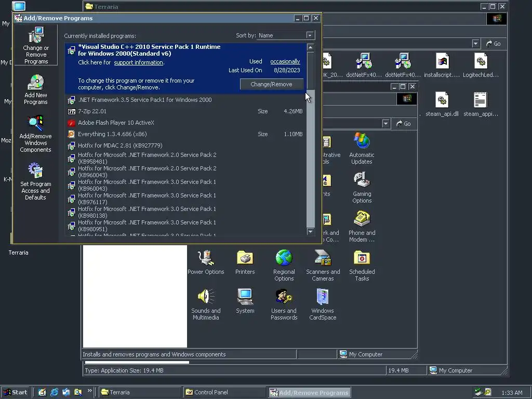Open Sounds and Multimedia icon
The image size is (532, 399).
pos(206,304)
